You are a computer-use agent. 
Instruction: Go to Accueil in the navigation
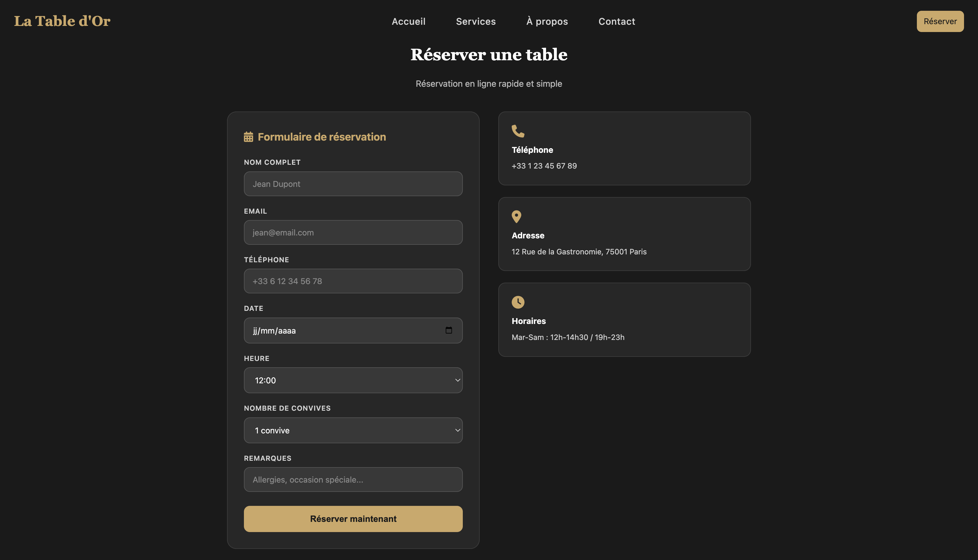(408, 22)
